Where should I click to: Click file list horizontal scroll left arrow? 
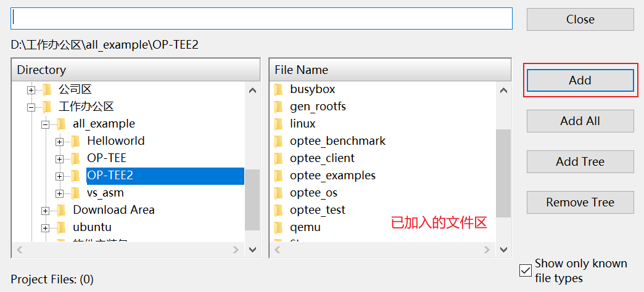278,249
